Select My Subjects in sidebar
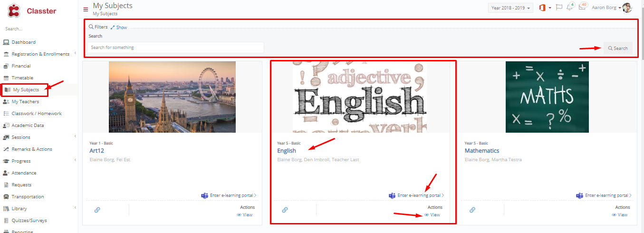Screen dimensions: 644x233 click(x=26, y=90)
